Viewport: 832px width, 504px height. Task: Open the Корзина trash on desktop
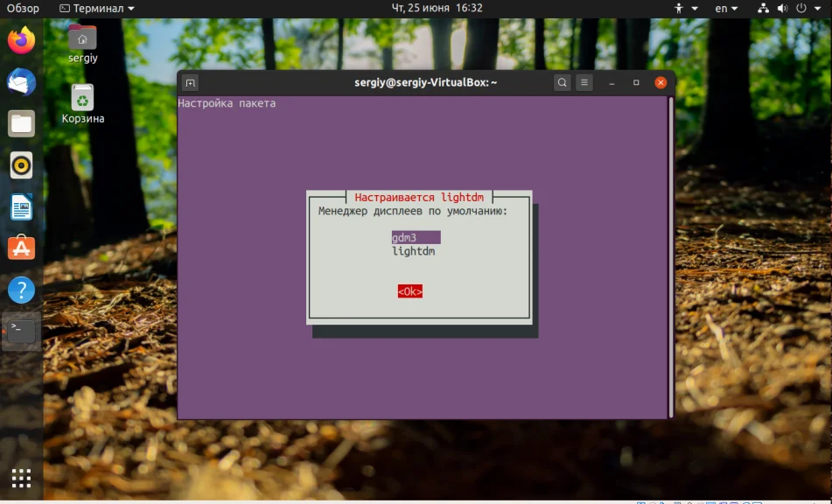click(x=83, y=104)
